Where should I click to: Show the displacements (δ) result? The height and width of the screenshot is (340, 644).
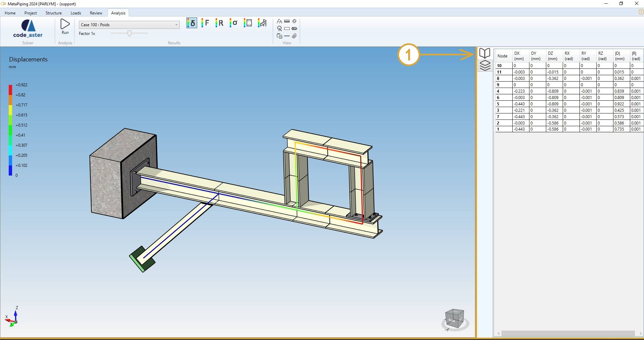point(192,23)
